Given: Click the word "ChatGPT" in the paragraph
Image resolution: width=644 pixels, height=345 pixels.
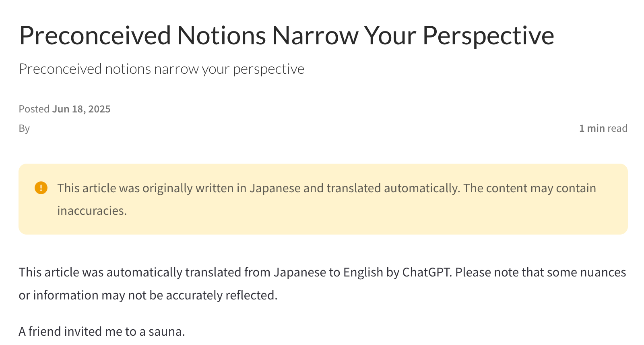Looking at the screenshot, I should pos(426,272).
